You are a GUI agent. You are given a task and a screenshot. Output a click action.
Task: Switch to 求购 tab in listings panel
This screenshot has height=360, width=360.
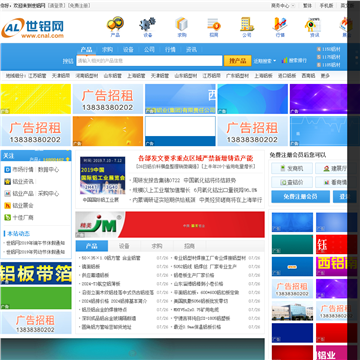click(157, 246)
